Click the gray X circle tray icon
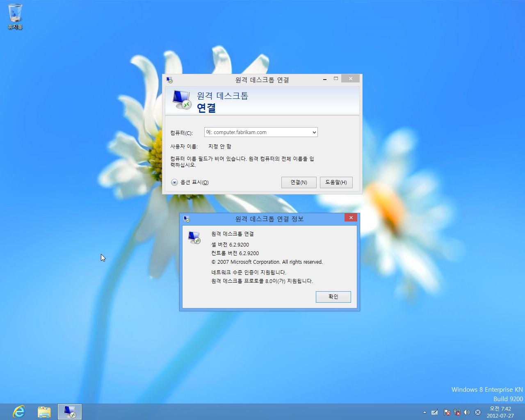Screen dimensions: 525x420 (478, 412)
